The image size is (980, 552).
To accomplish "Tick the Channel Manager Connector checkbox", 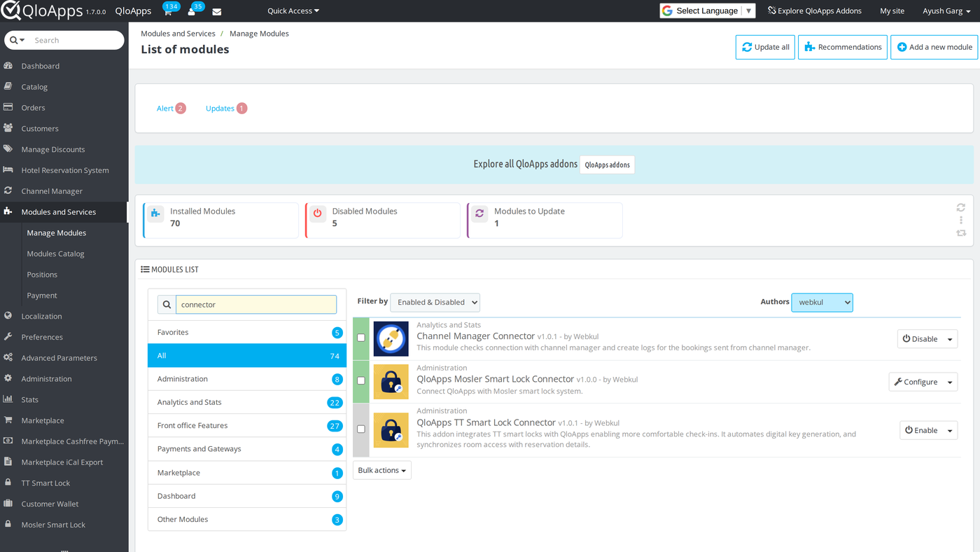I will click(x=361, y=338).
